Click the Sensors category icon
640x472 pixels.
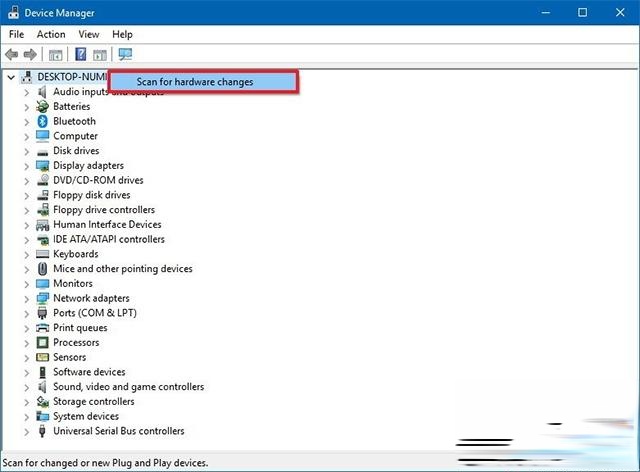point(42,357)
